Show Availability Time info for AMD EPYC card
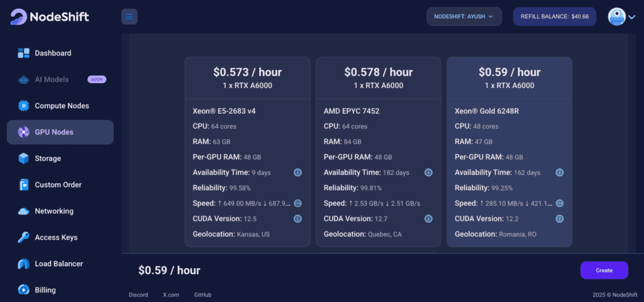 [x=428, y=172]
